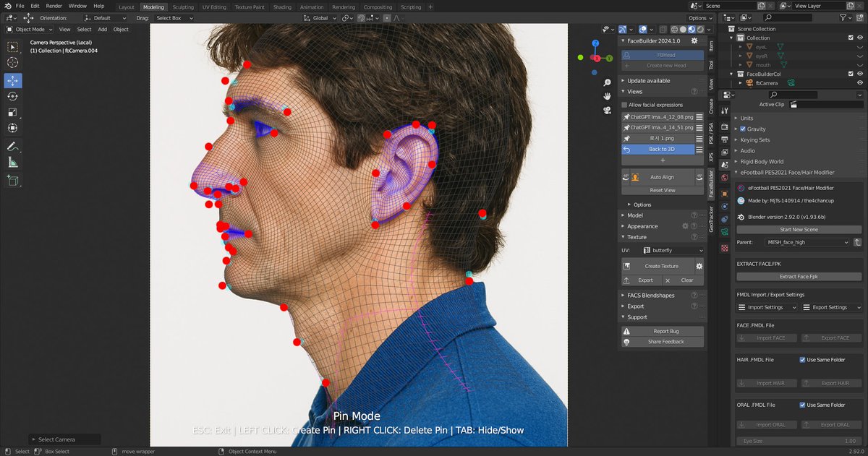Toggle the Gravity checkbox

point(743,129)
